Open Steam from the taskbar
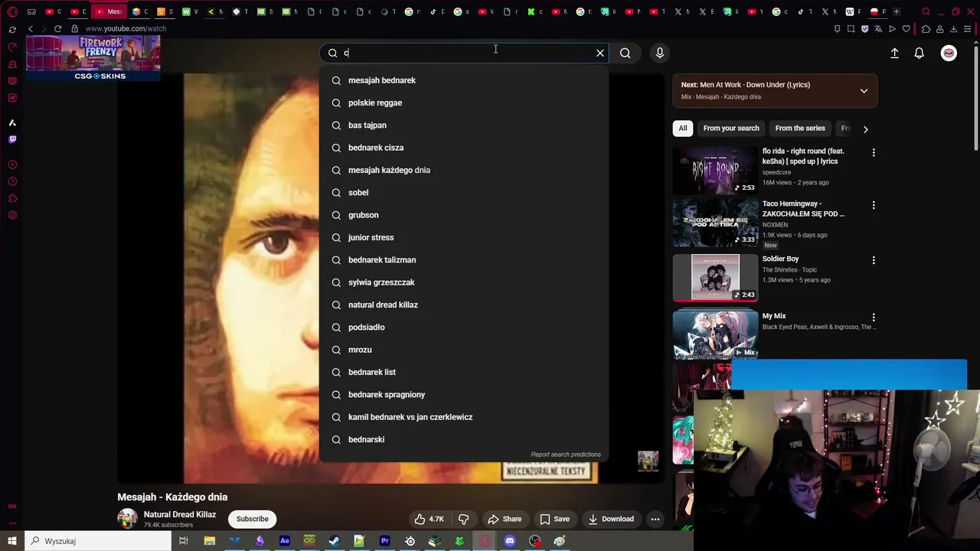 (334, 541)
